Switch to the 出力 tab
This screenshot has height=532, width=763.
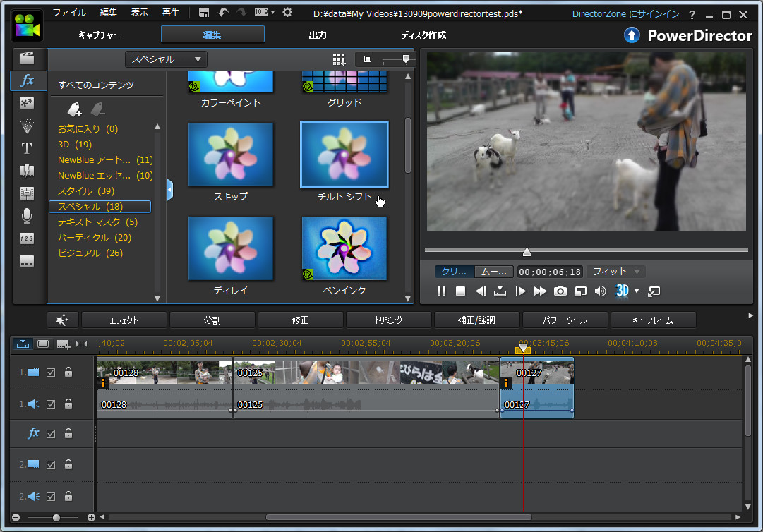click(x=318, y=35)
